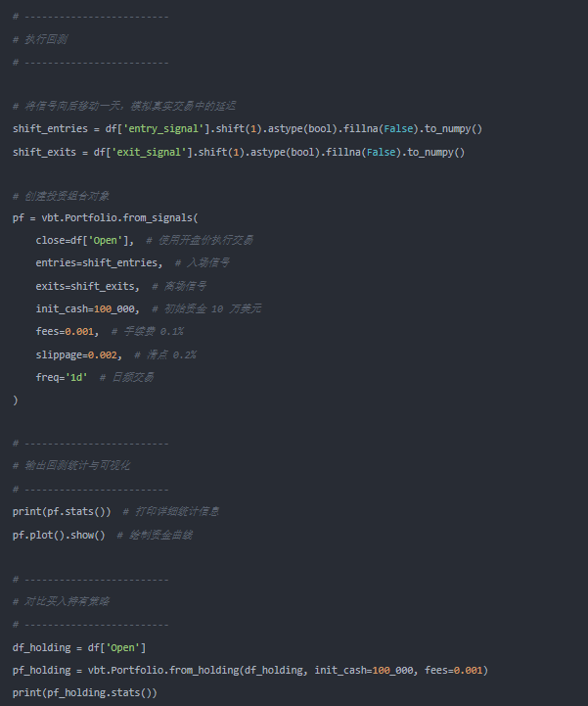The width and height of the screenshot is (588, 706).
Task: Click the vbt.Portfolio.from_signals( call
Action: coord(119,218)
